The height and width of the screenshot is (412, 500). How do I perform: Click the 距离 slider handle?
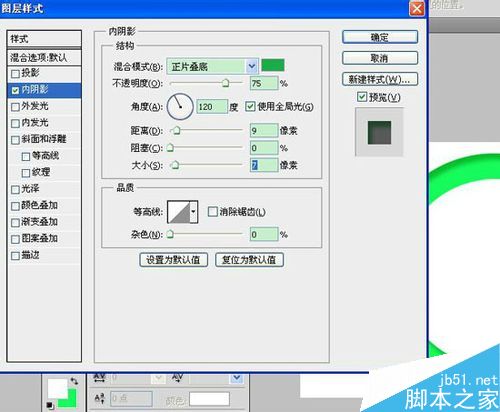click(x=176, y=131)
